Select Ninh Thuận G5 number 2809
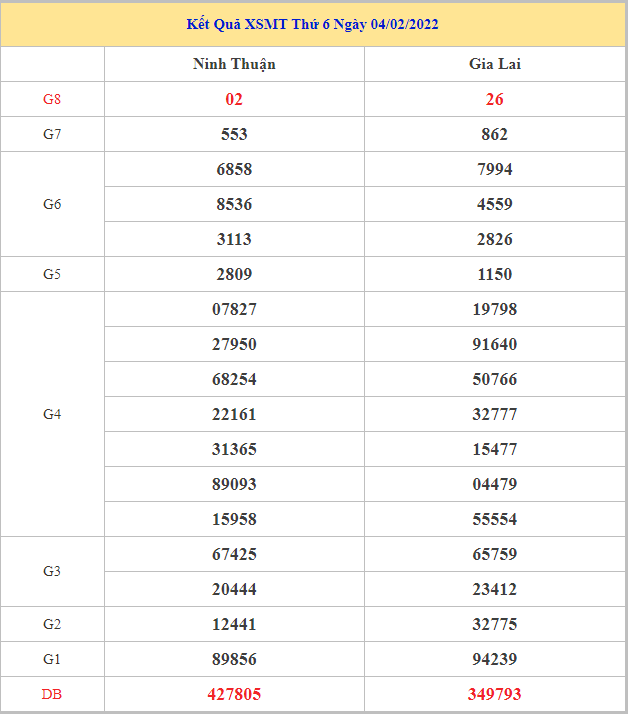Viewport: 628px width, 715px height. pos(234,274)
